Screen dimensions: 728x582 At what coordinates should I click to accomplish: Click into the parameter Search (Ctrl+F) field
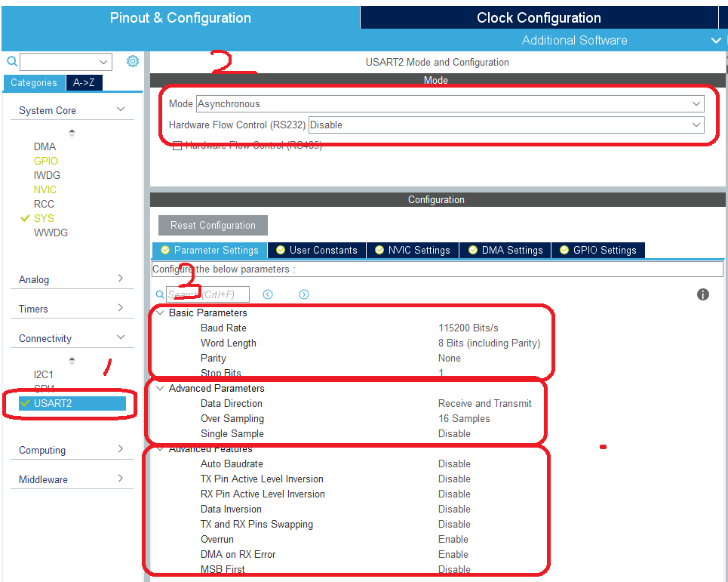[207, 294]
